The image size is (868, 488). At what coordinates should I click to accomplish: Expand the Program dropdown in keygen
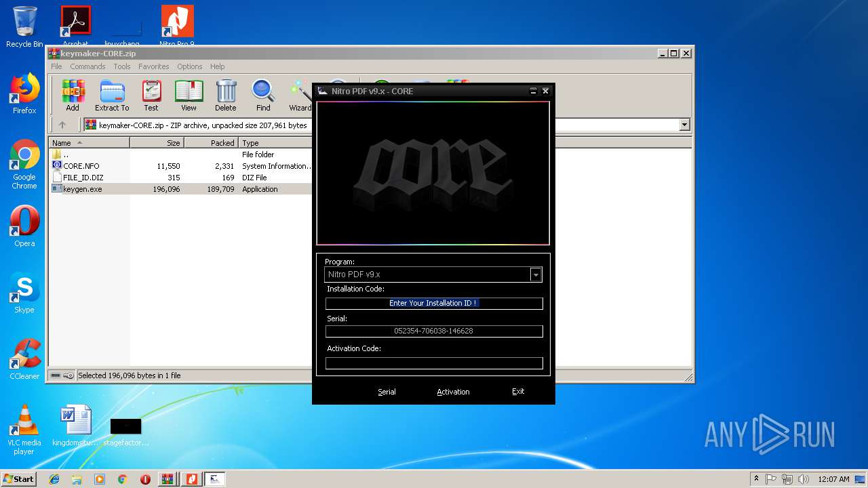(x=536, y=274)
